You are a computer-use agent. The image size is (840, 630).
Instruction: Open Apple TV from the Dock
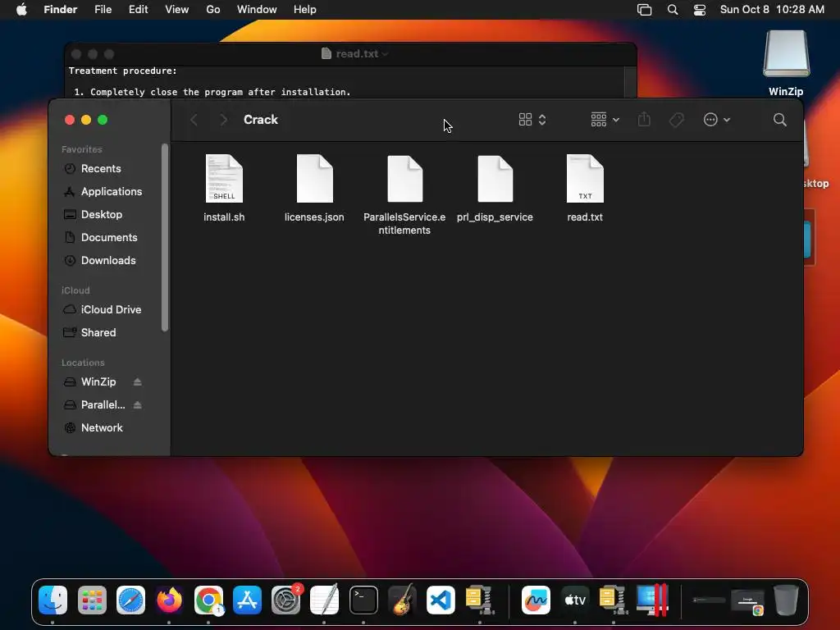(575, 600)
